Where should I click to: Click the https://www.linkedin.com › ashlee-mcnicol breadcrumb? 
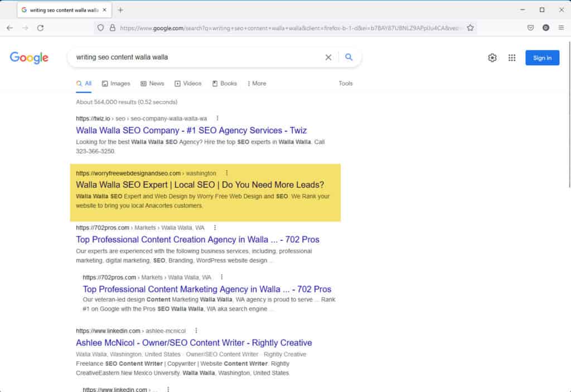point(130,331)
